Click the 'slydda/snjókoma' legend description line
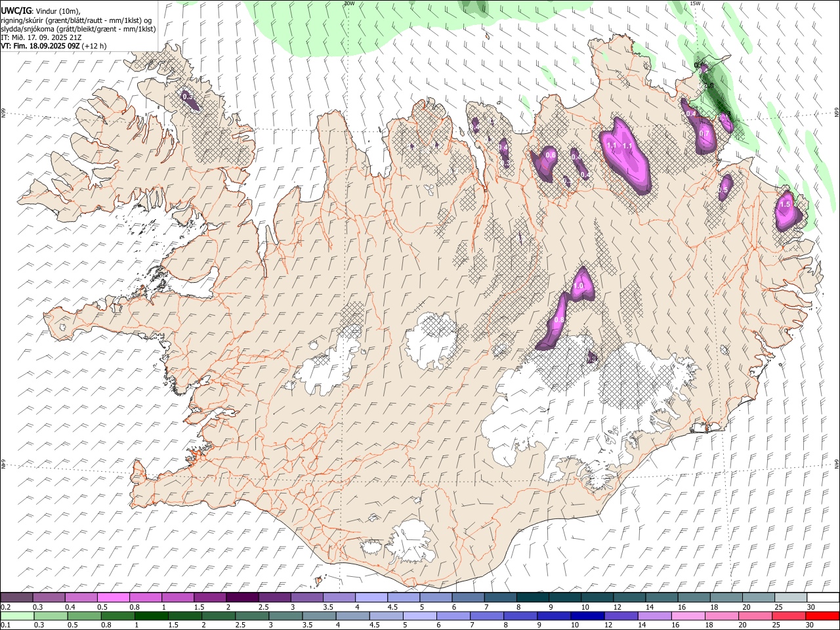This screenshot has height=630, width=840. point(78,29)
